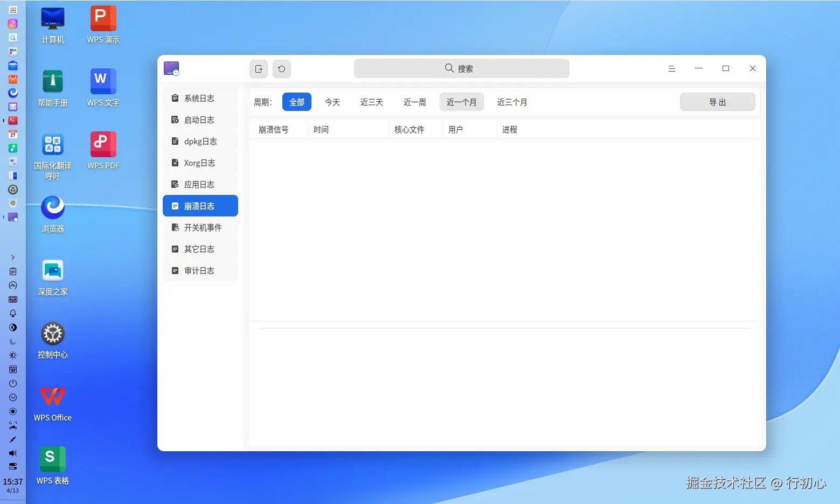
Task: Filter logs by 近三个月
Action: (x=512, y=102)
